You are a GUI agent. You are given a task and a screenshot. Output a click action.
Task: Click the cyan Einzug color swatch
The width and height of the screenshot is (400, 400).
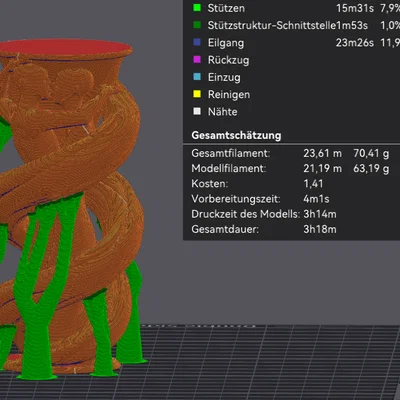click(x=197, y=77)
